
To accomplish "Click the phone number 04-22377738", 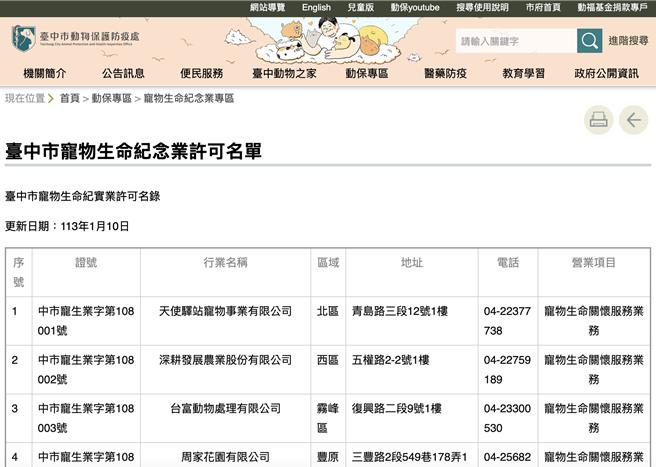I will 507,321.
